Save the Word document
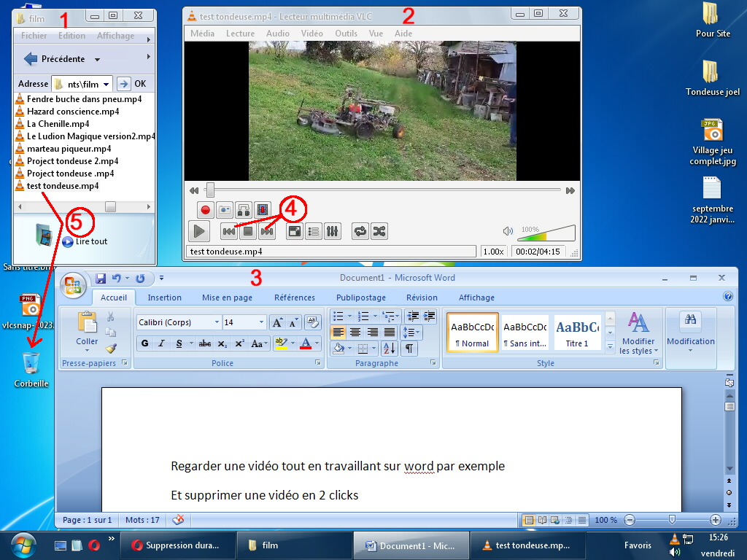This screenshot has height=560, width=747. click(x=101, y=278)
